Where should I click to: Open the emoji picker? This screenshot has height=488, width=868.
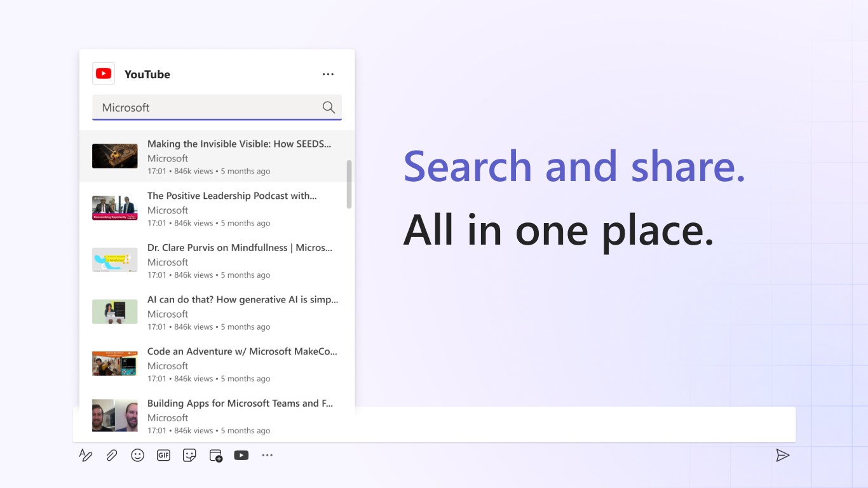[137, 455]
